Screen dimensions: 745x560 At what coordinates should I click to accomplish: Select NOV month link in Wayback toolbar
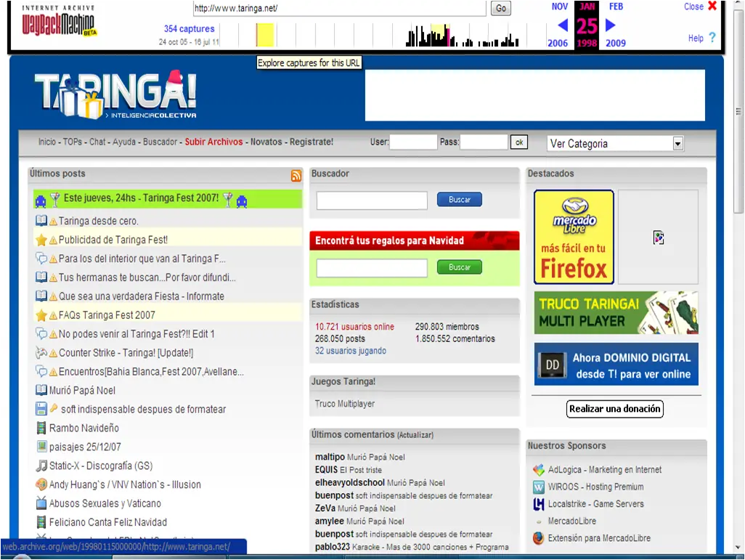[559, 7]
